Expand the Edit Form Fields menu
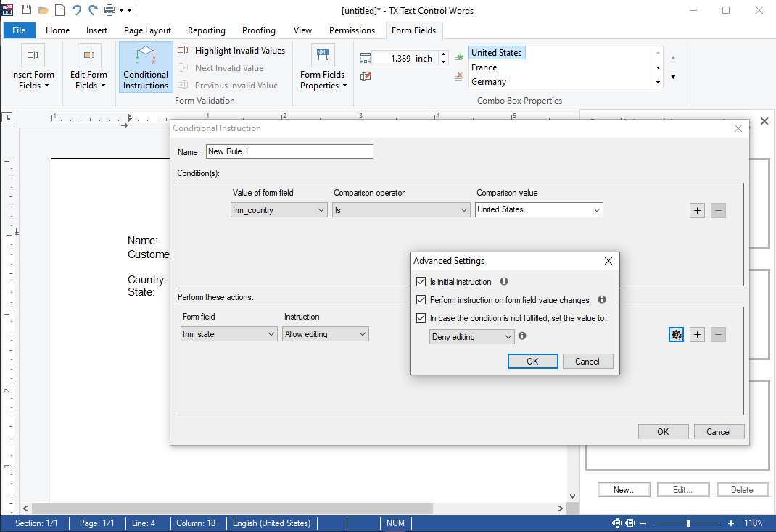The image size is (776, 532). (x=103, y=86)
